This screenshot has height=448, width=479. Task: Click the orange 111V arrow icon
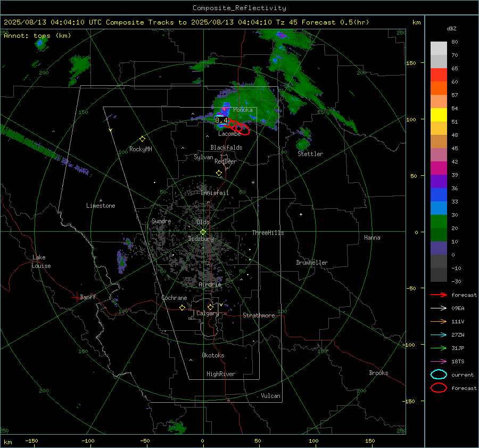coord(439,321)
